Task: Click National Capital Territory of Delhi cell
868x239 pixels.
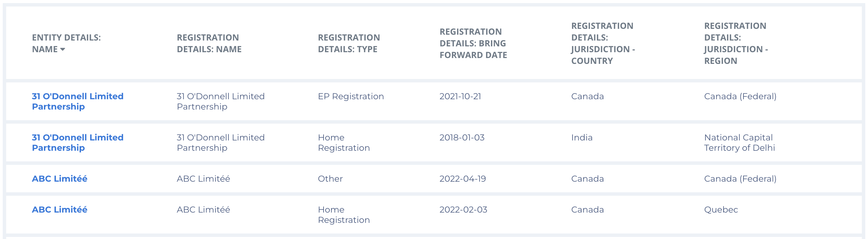Action: coord(739,143)
